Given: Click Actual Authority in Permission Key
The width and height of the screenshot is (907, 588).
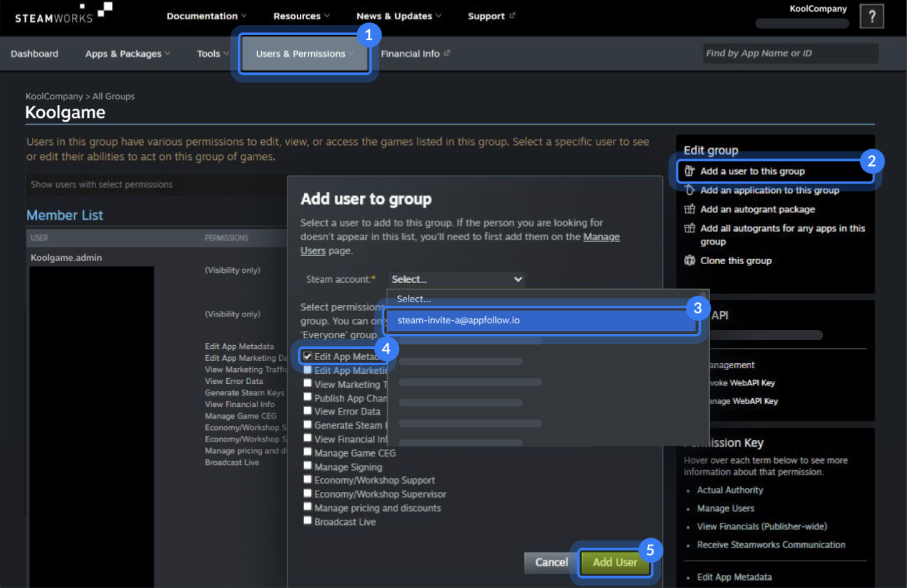Looking at the screenshot, I should coord(730,490).
